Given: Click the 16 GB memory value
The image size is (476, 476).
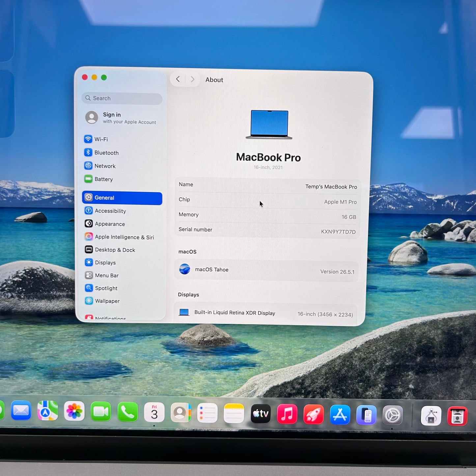Looking at the screenshot, I should tap(349, 217).
